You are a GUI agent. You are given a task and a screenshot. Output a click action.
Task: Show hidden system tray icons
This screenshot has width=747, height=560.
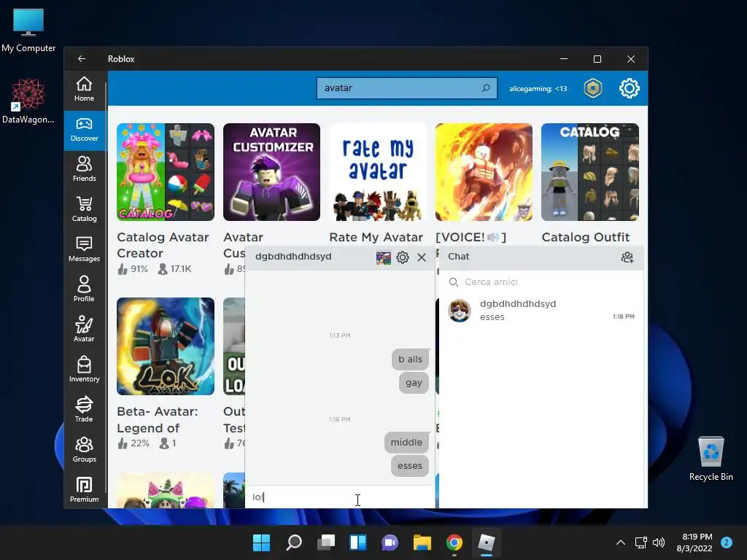(620, 542)
